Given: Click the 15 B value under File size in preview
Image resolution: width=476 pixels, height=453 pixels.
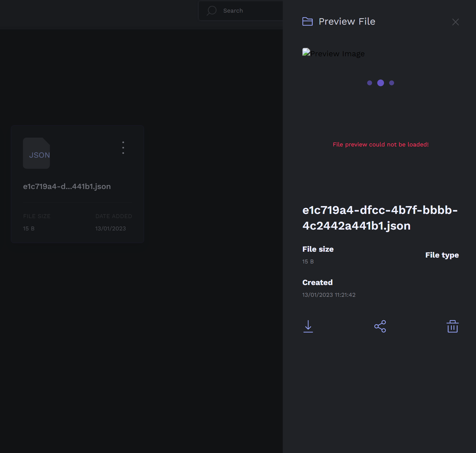Looking at the screenshot, I should click(308, 261).
